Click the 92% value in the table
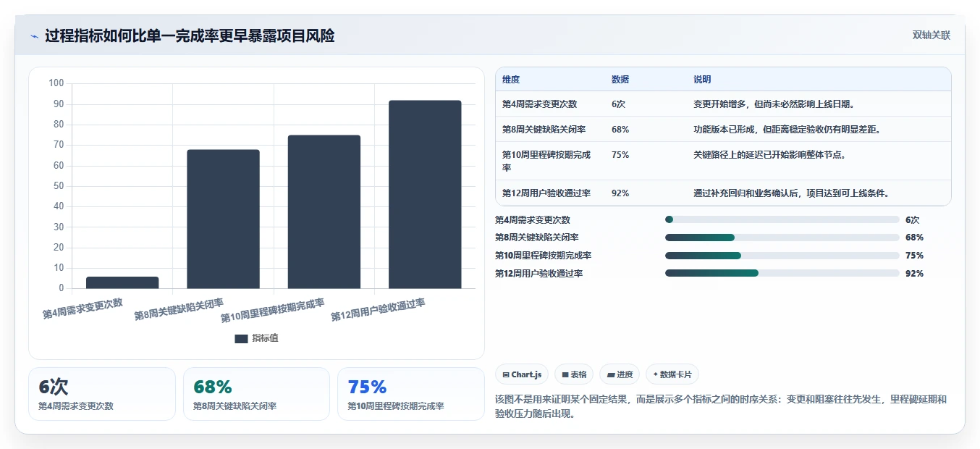The height and width of the screenshot is (449, 980). [620, 193]
